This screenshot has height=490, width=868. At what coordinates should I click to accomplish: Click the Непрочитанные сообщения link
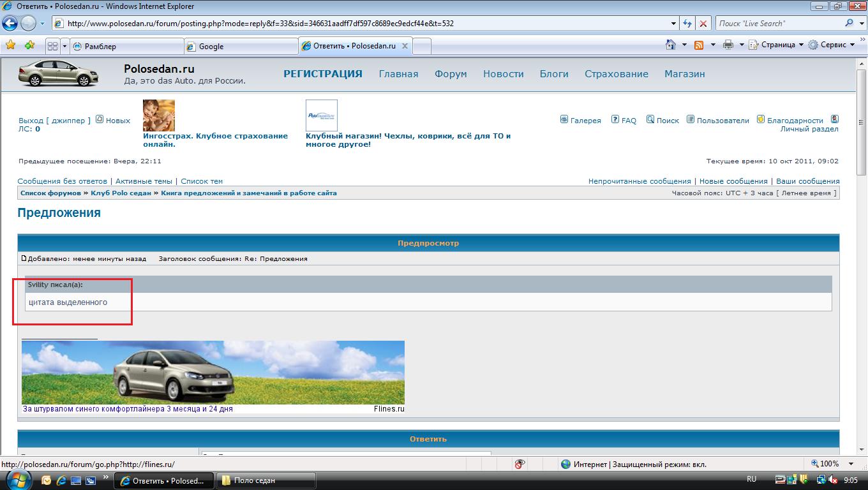640,181
